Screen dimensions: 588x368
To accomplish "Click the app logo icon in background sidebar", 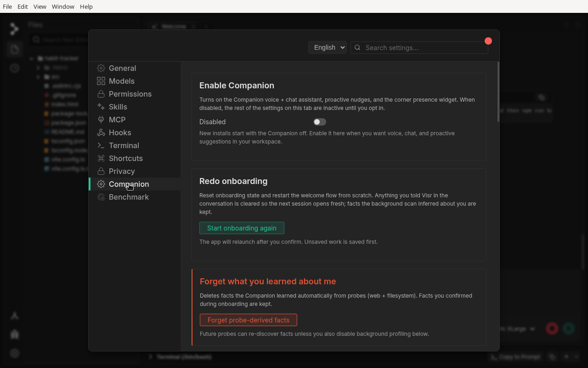I will coord(15,29).
